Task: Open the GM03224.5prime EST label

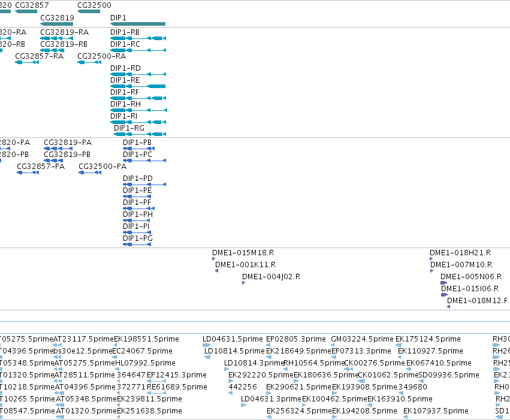Action: pyautogui.click(x=363, y=339)
